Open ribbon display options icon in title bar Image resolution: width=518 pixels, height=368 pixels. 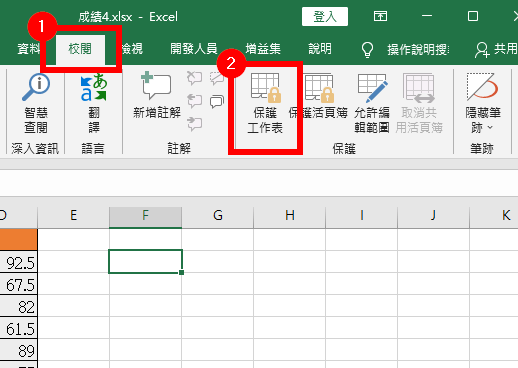click(x=380, y=16)
